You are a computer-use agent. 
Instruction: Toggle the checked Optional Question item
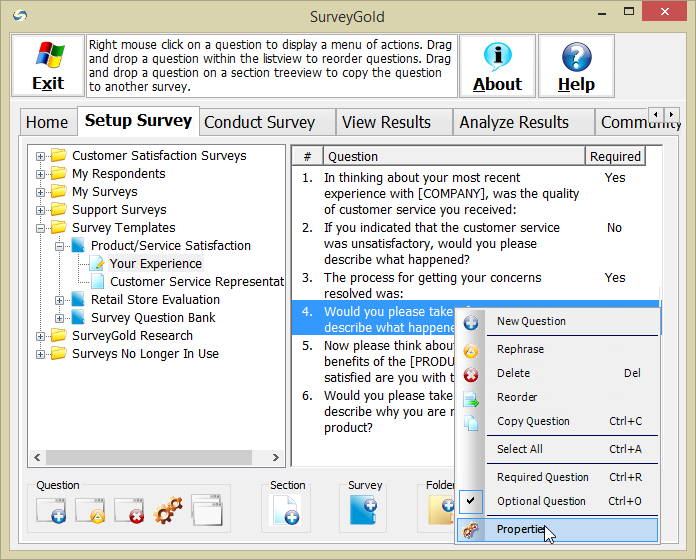point(558,501)
